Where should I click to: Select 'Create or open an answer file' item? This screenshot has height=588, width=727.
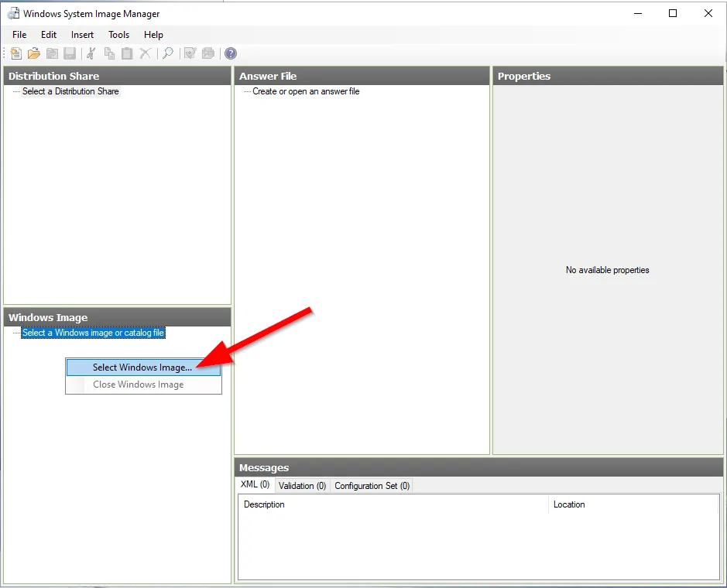[x=306, y=91]
